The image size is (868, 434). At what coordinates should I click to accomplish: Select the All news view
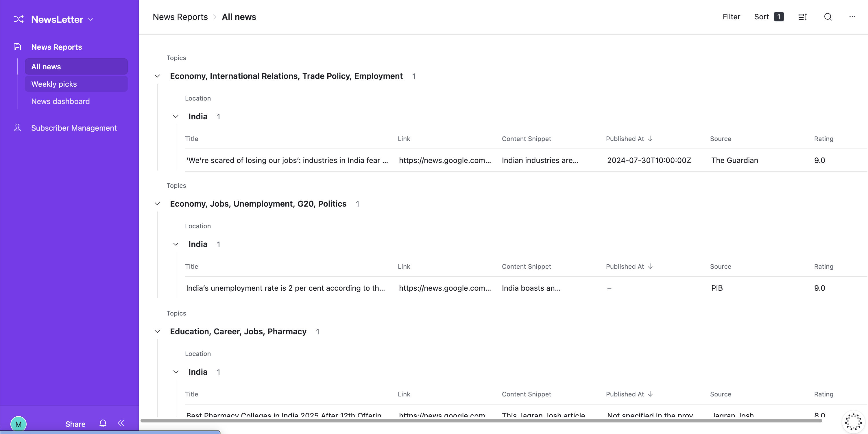(x=76, y=66)
